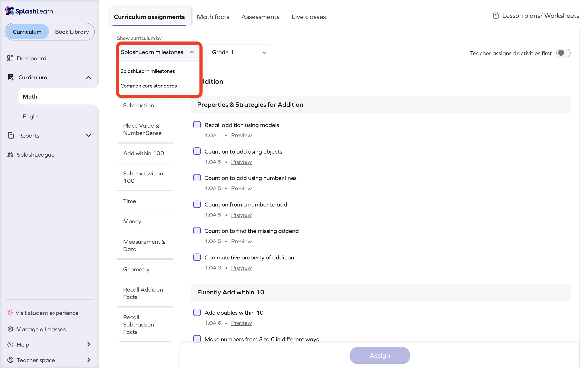Select the Measurement & Data topic
588x368 pixels.
click(x=145, y=245)
